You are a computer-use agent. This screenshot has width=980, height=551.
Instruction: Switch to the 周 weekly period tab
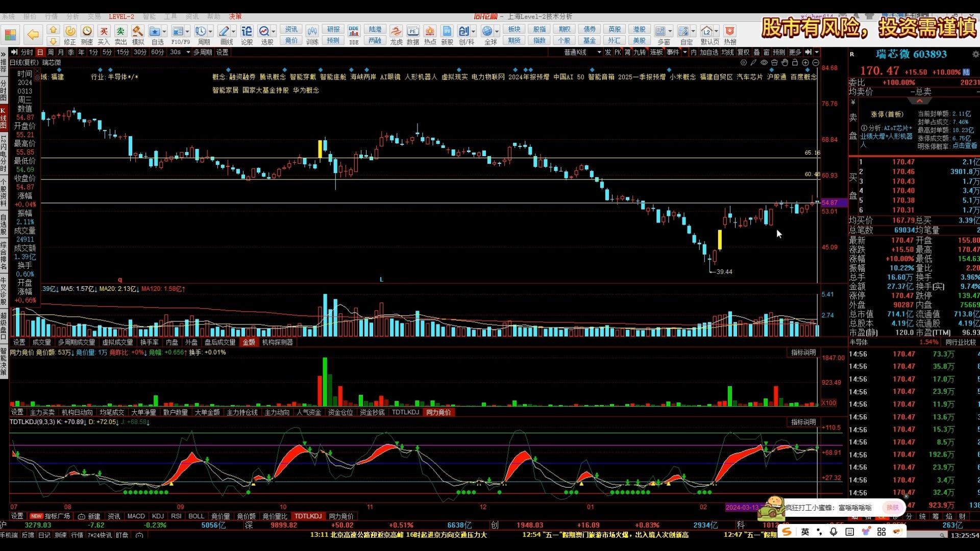pyautogui.click(x=51, y=52)
